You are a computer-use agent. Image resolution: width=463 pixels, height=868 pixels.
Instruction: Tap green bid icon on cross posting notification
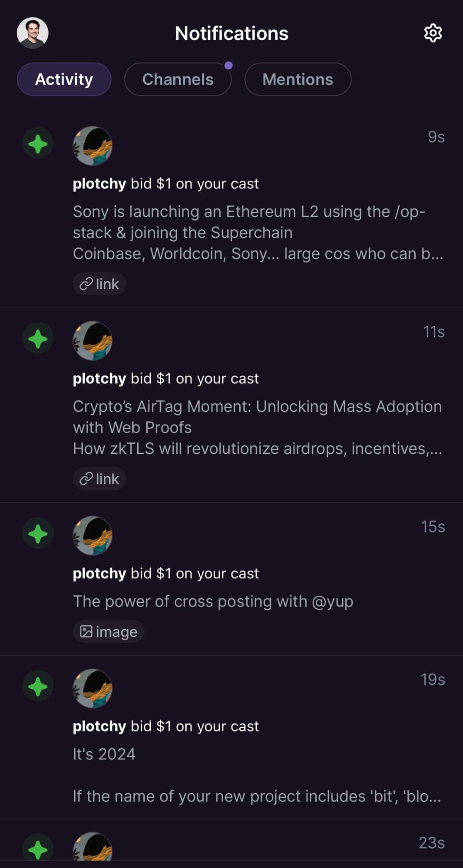(38, 533)
